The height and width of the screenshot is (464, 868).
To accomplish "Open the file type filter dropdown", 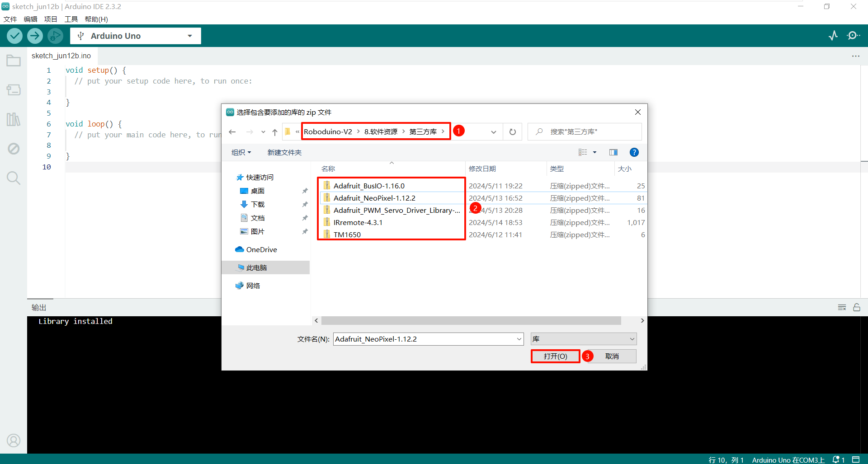I will point(583,339).
